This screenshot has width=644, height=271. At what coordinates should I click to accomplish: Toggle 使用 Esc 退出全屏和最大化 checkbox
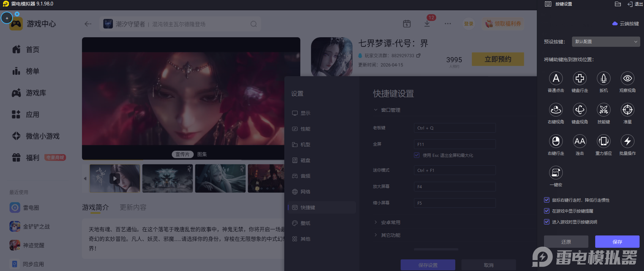[x=417, y=155]
